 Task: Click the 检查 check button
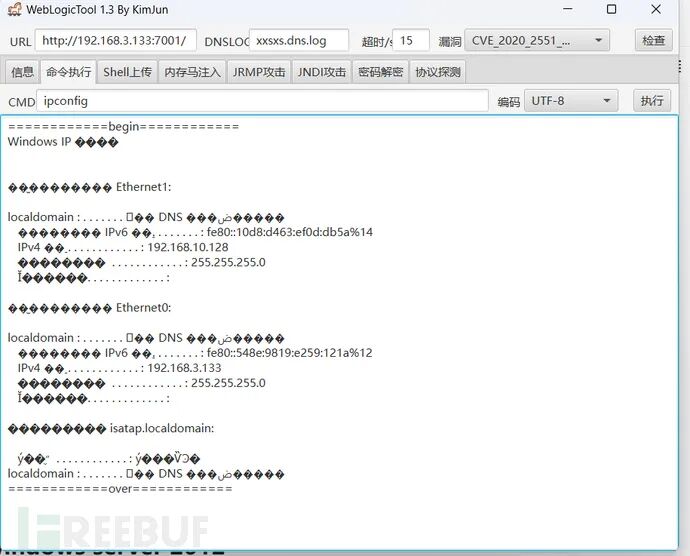click(653, 41)
